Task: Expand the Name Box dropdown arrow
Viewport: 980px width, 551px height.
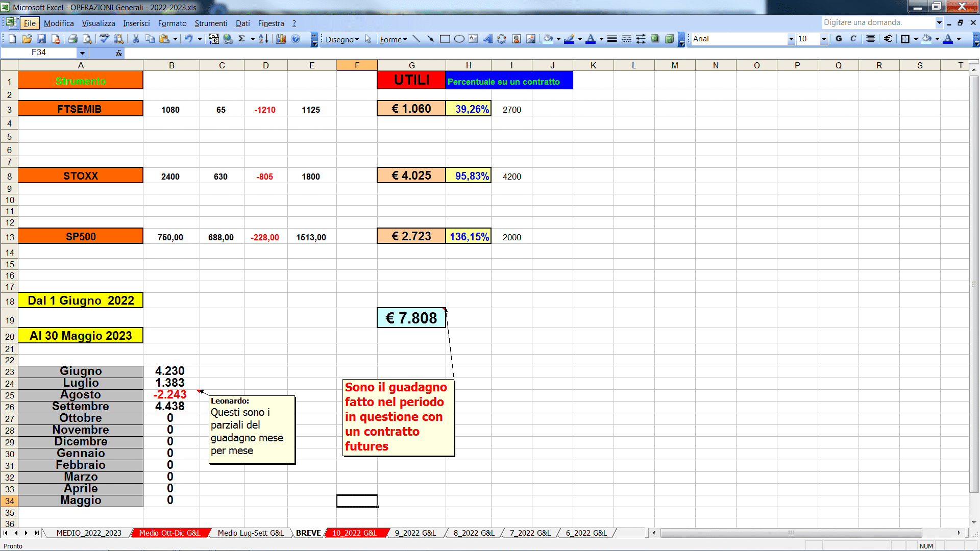Action: pos(82,53)
